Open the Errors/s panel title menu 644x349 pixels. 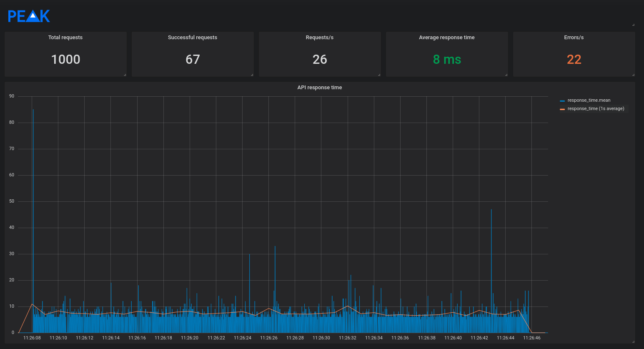coord(574,38)
